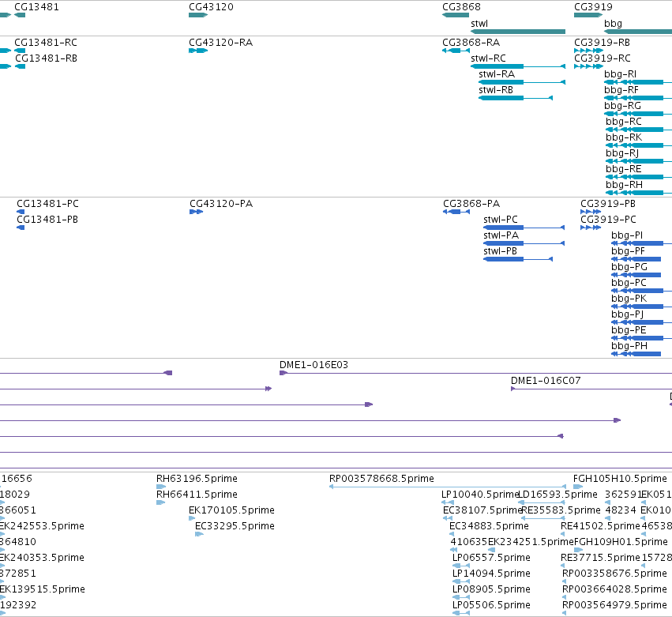Select protein CG13481-PB
This screenshot has width=672, height=617.
click(21, 228)
